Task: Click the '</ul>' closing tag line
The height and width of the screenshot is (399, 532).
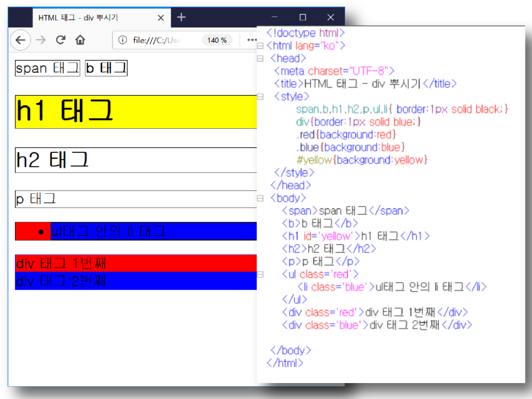Action: point(295,300)
